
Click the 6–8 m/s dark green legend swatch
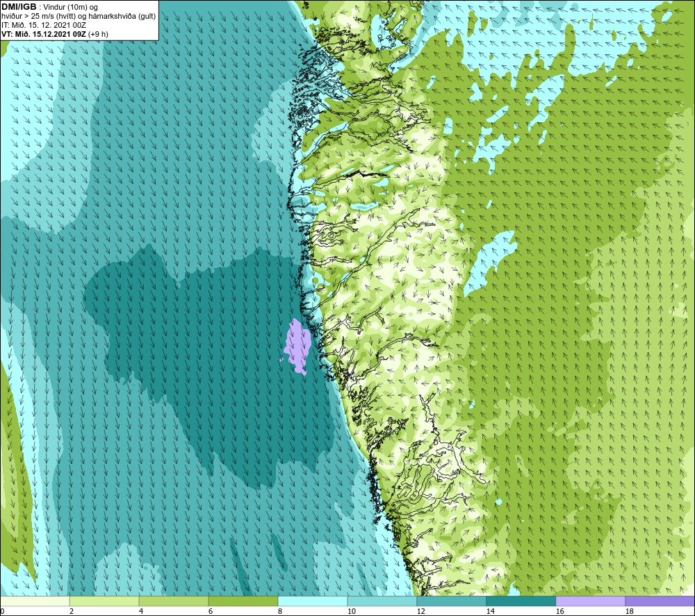pyautogui.click(x=243, y=601)
